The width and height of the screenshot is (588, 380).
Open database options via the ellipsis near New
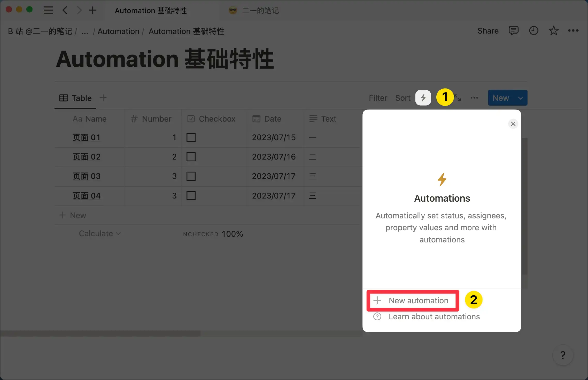point(474,98)
